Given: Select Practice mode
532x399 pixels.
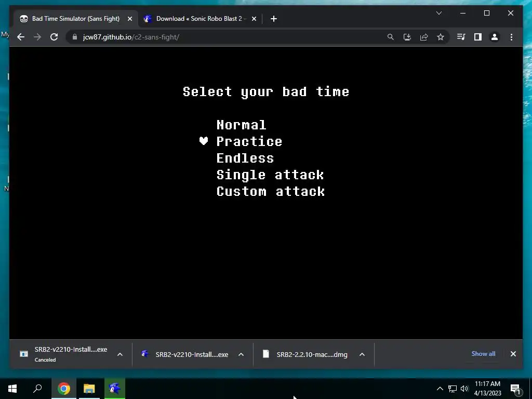Looking at the screenshot, I should point(249,141).
